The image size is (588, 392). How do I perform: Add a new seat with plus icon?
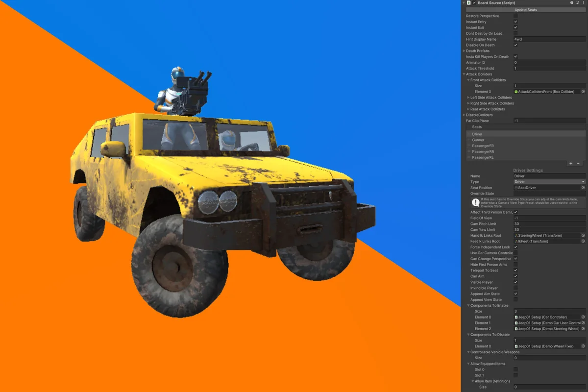click(571, 163)
